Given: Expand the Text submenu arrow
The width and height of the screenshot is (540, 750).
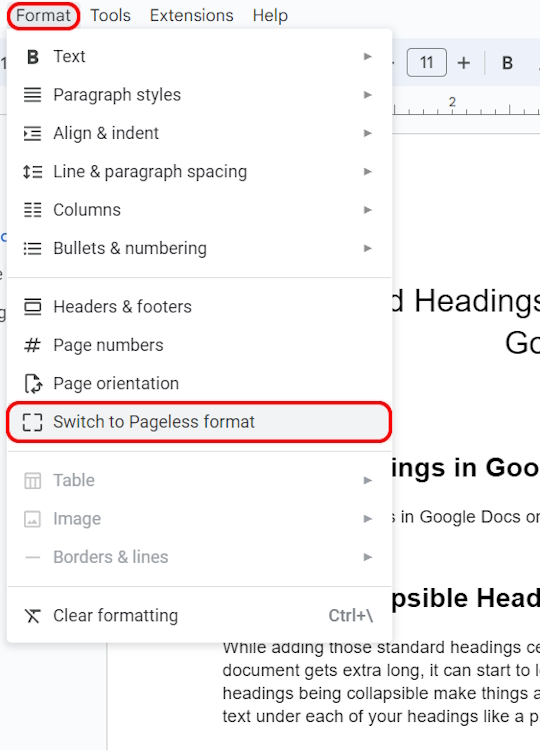Looking at the screenshot, I should 367,56.
